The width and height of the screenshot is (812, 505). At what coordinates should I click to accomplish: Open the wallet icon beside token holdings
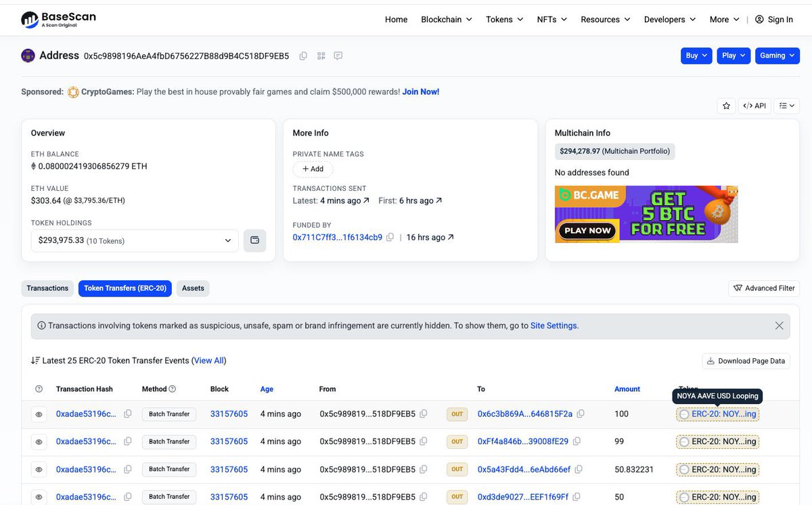[x=255, y=240]
